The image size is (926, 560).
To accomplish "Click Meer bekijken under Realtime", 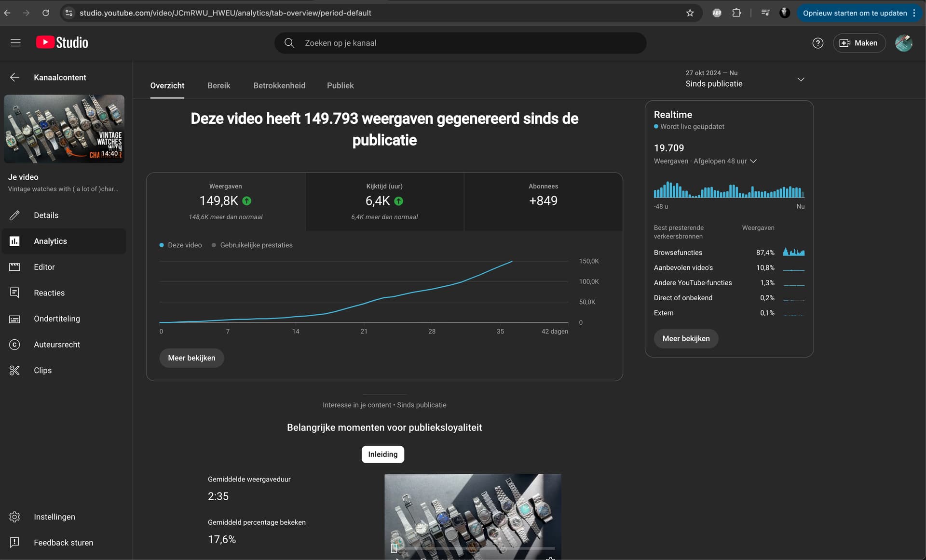I will pos(686,339).
